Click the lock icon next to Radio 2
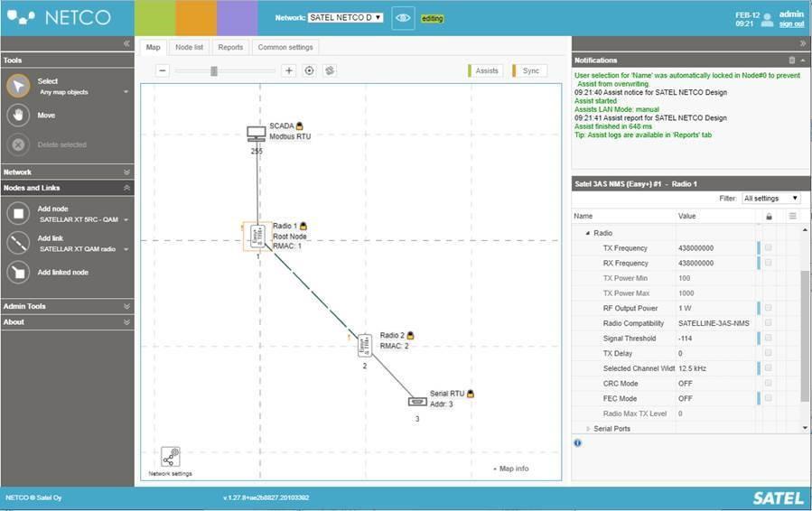This screenshot has height=511, width=812. (x=411, y=336)
